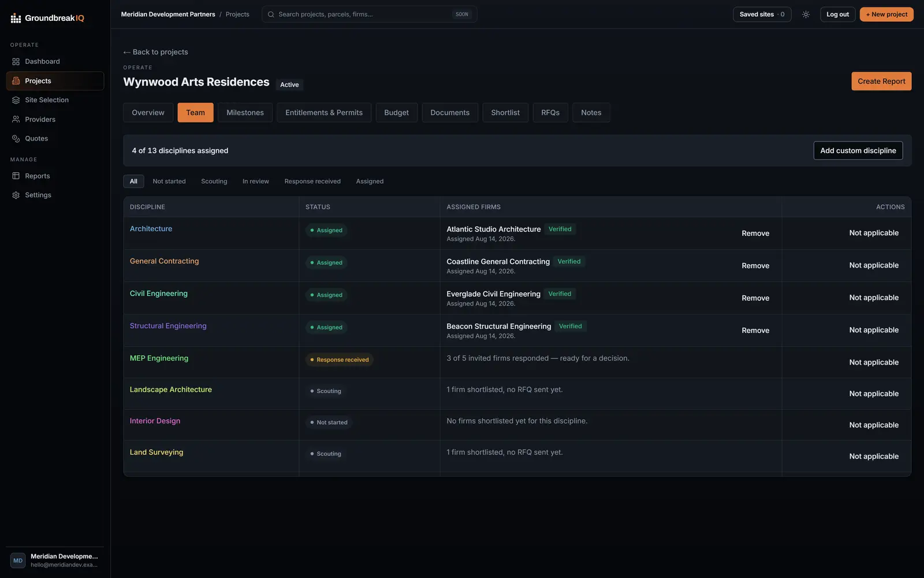Open the Entitlements & Permits tab
The width and height of the screenshot is (924, 578).
[x=324, y=113]
